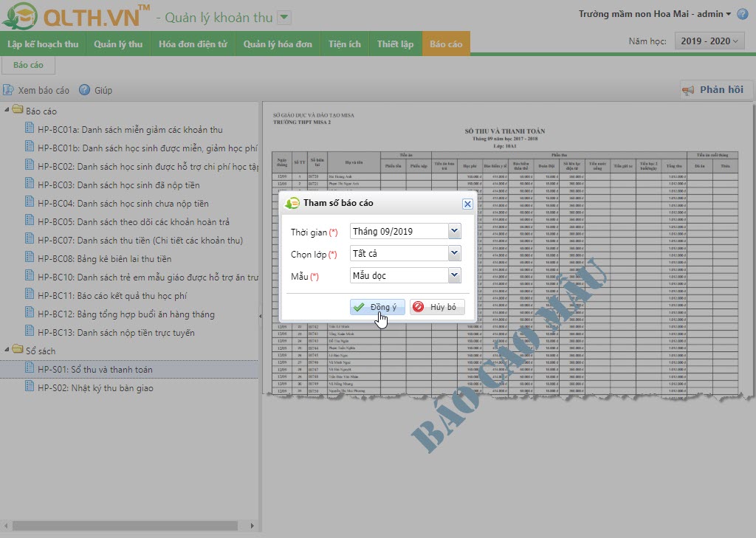
Task: Click the Chọn lớp field Tất cả
Action: pos(399,254)
